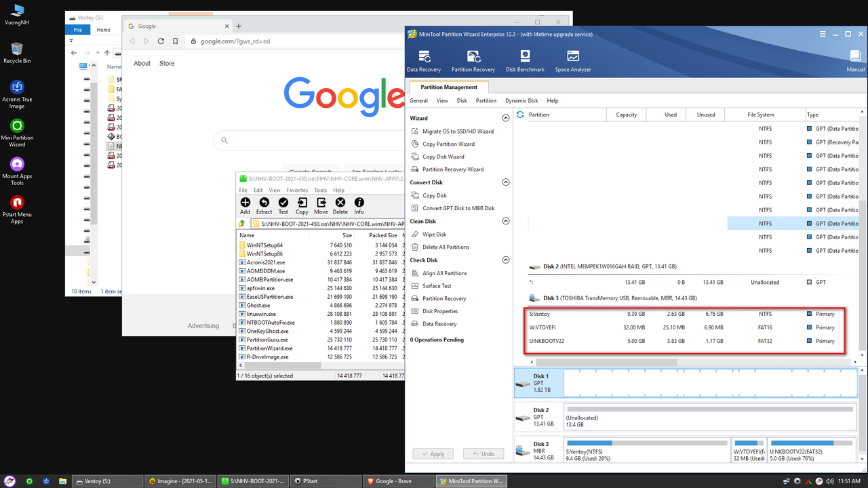This screenshot has height=488, width=868.
Task: Click Wipe Disk option
Action: (x=434, y=235)
